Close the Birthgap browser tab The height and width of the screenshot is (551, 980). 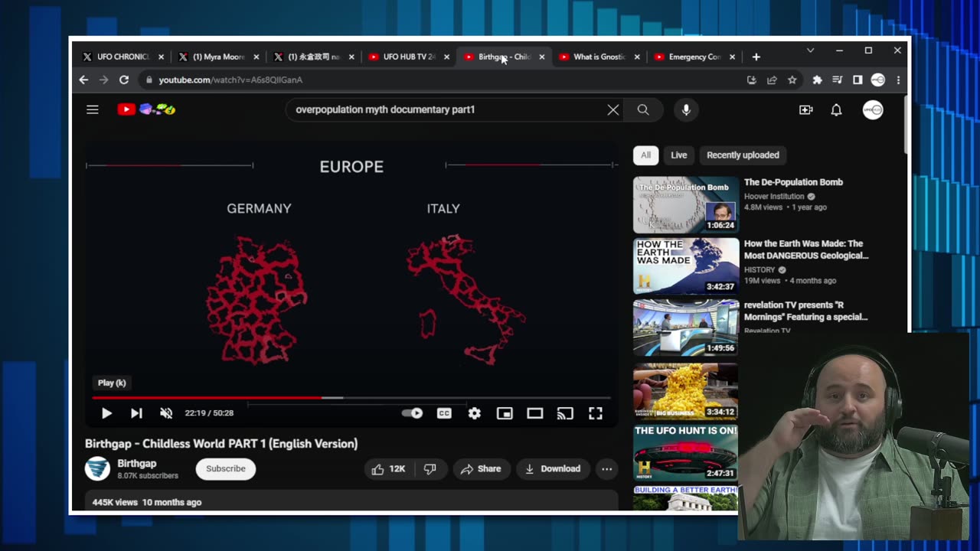coord(542,57)
